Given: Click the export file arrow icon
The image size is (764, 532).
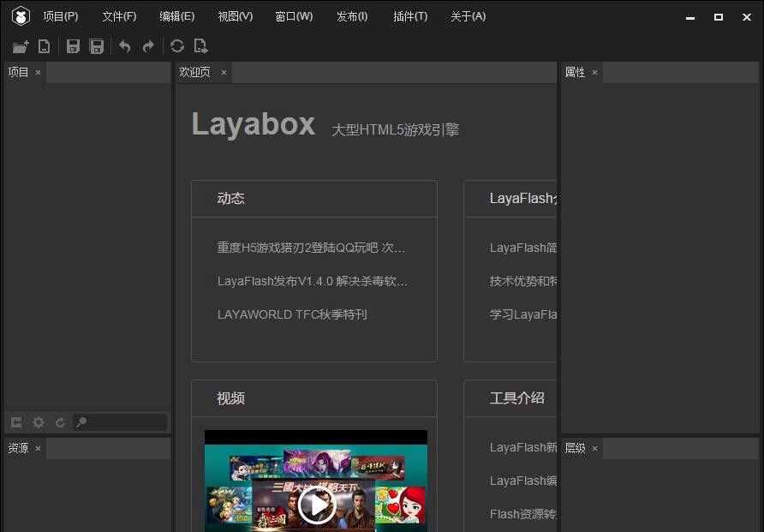Looking at the screenshot, I should 200,46.
